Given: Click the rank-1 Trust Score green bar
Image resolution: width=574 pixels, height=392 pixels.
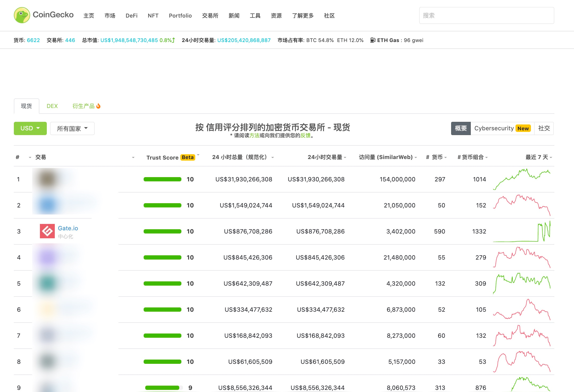Looking at the screenshot, I should click(162, 179).
